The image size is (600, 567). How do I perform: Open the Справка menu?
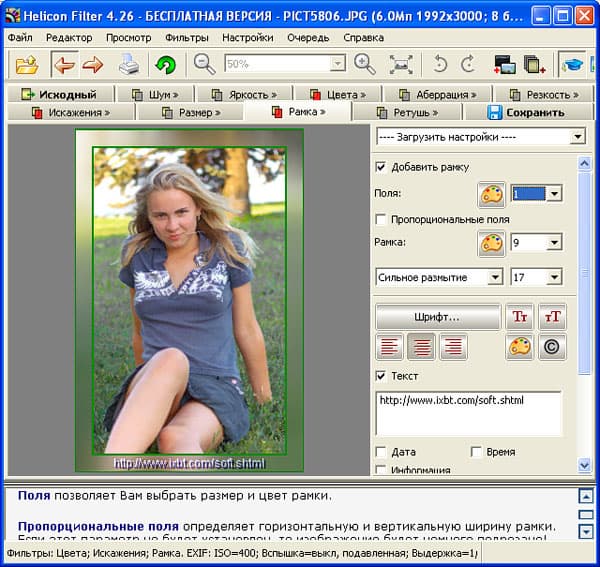tap(364, 37)
